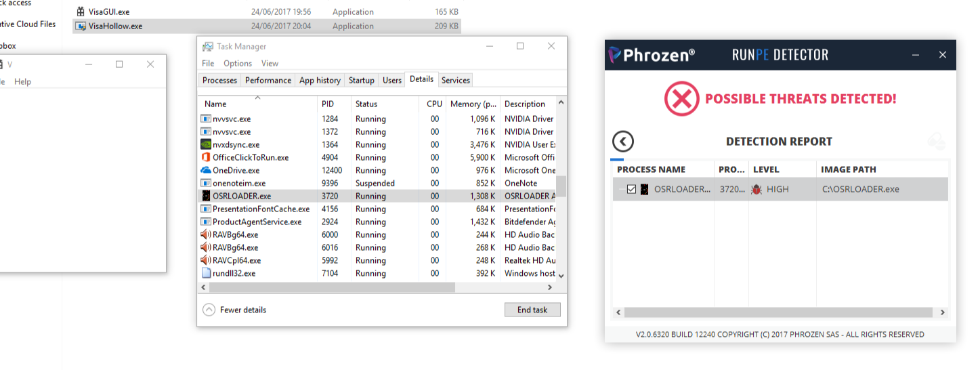
Task: Sort by the Status column header
Action: coord(385,104)
